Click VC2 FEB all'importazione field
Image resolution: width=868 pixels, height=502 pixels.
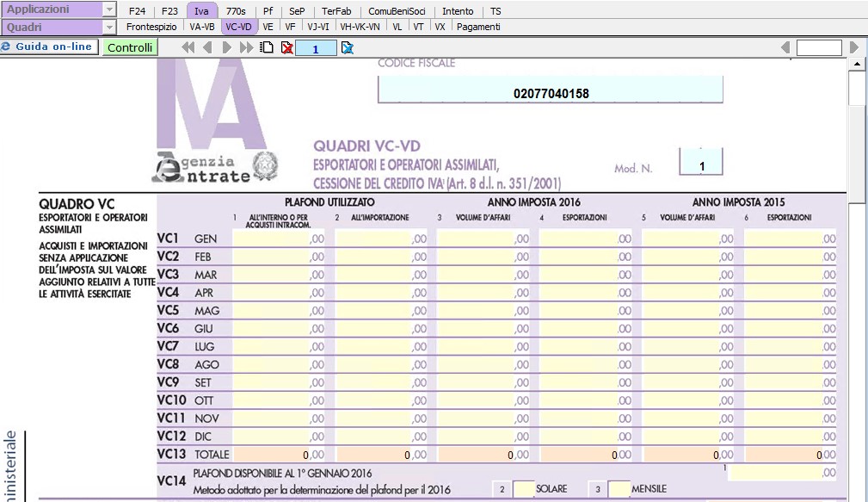click(381, 257)
